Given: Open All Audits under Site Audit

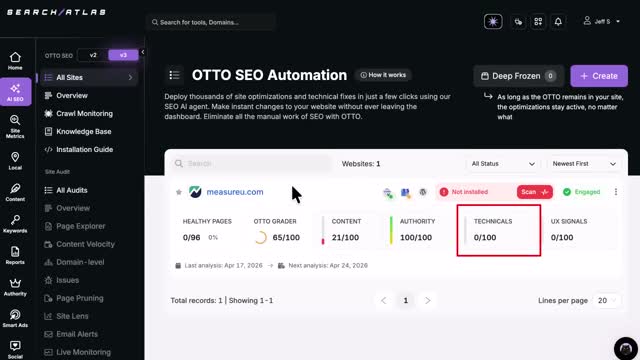Looking at the screenshot, I should click(x=71, y=190).
